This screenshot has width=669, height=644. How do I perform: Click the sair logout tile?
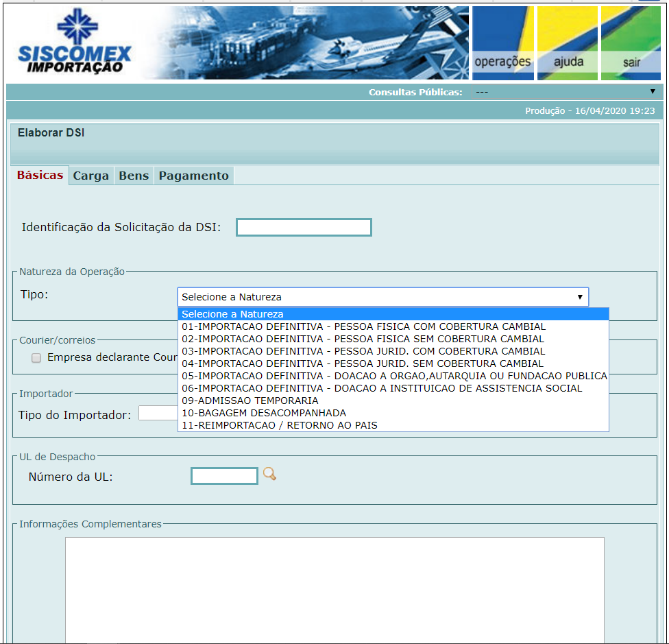click(x=631, y=43)
